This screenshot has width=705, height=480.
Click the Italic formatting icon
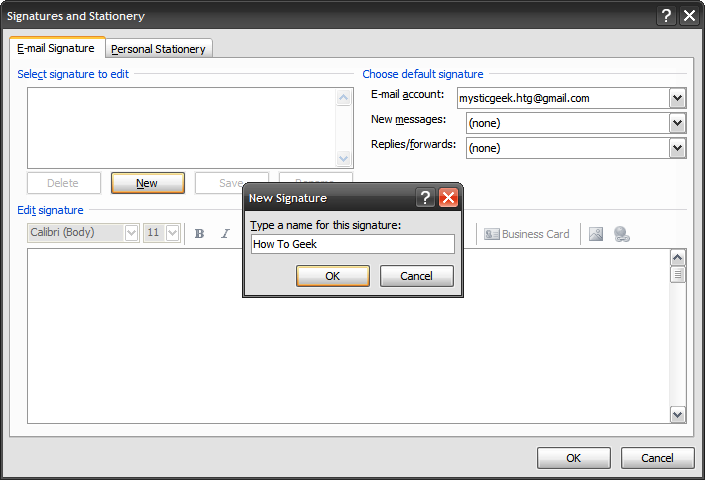(x=225, y=234)
